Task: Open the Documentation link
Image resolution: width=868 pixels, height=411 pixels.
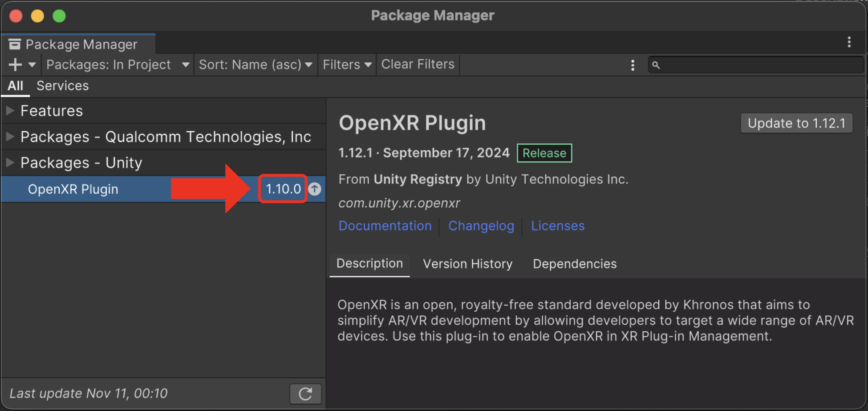Action: click(385, 226)
